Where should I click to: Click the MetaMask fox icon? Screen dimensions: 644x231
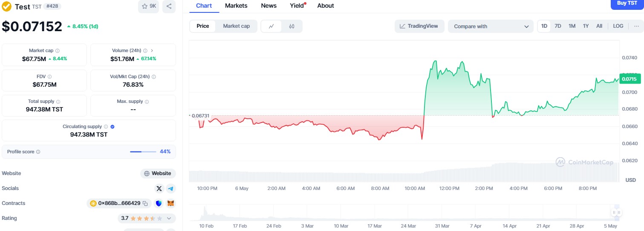tap(170, 203)
